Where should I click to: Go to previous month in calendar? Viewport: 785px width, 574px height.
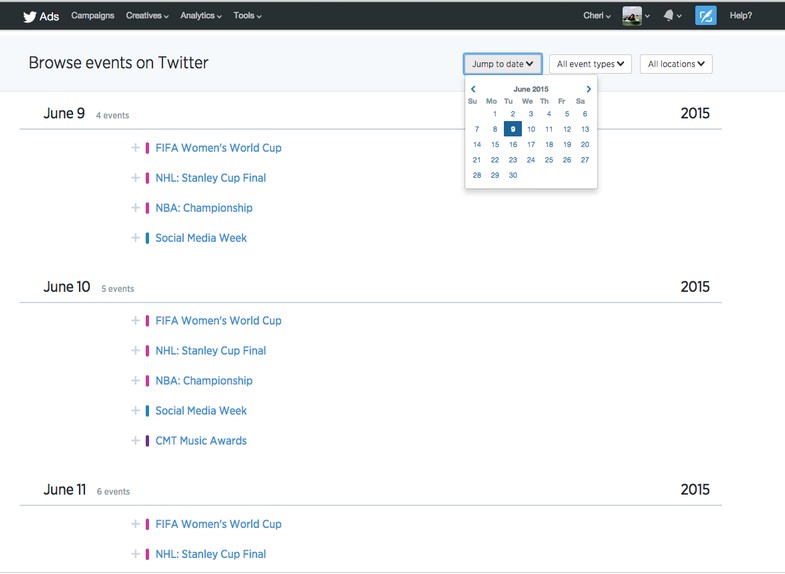(x=473, y=89)
